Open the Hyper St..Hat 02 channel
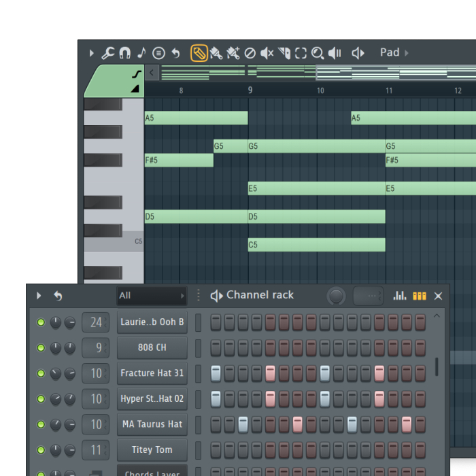The image size is (476, 476). [152, 398]
